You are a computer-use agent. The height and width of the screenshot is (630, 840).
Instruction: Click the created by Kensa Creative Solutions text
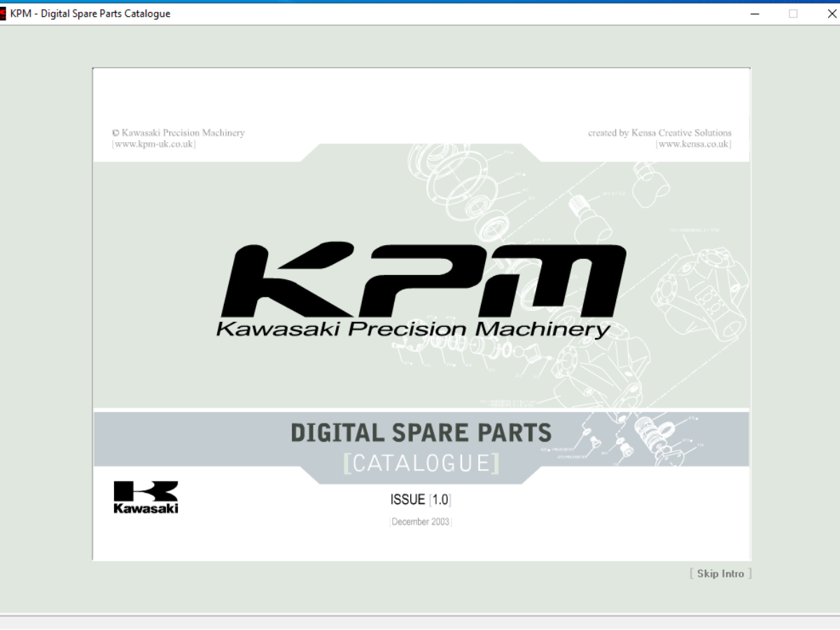point(659,133)
